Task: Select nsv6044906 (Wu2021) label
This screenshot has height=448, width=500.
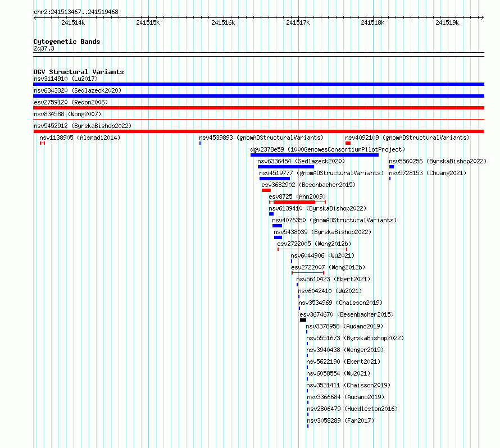Action: (322, 255)
